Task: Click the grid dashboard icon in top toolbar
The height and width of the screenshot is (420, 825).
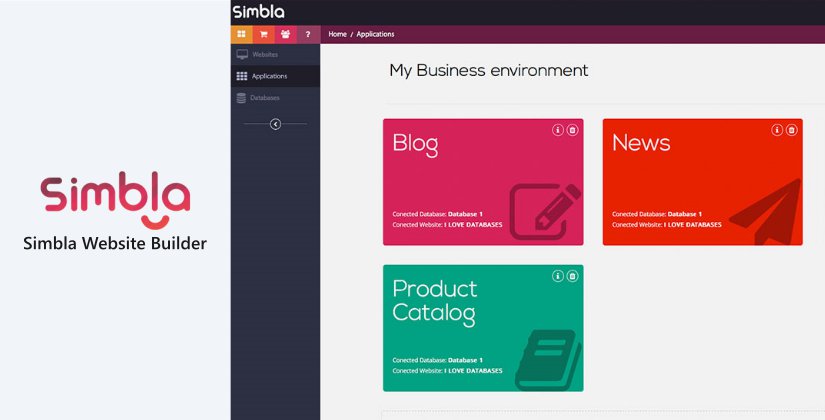Action: (241, 34)
